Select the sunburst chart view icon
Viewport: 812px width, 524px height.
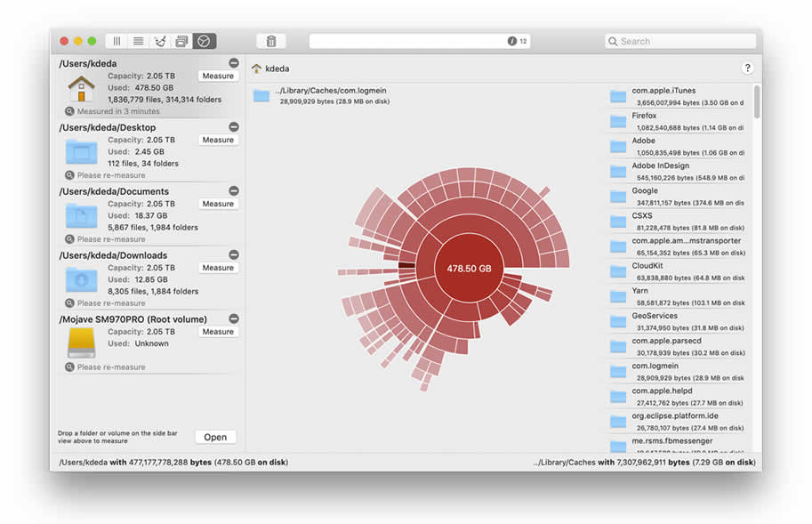[204, 41]
